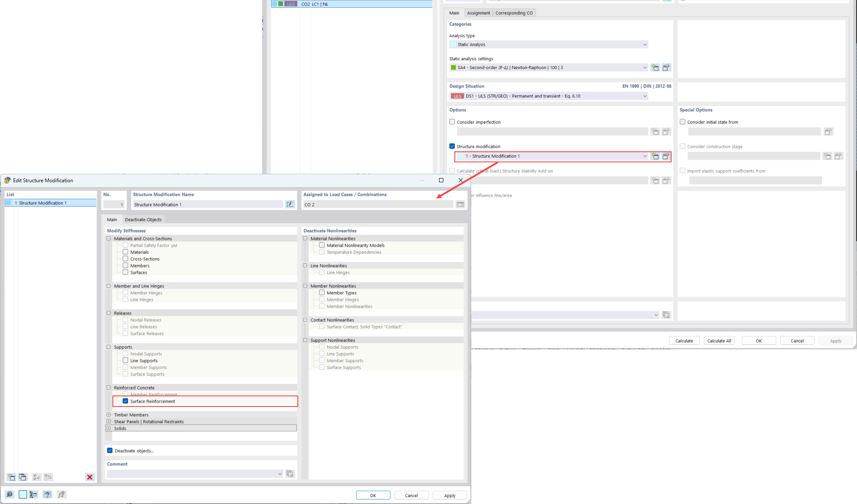
Task: Expand the Timber Members section
Action: 109,415
